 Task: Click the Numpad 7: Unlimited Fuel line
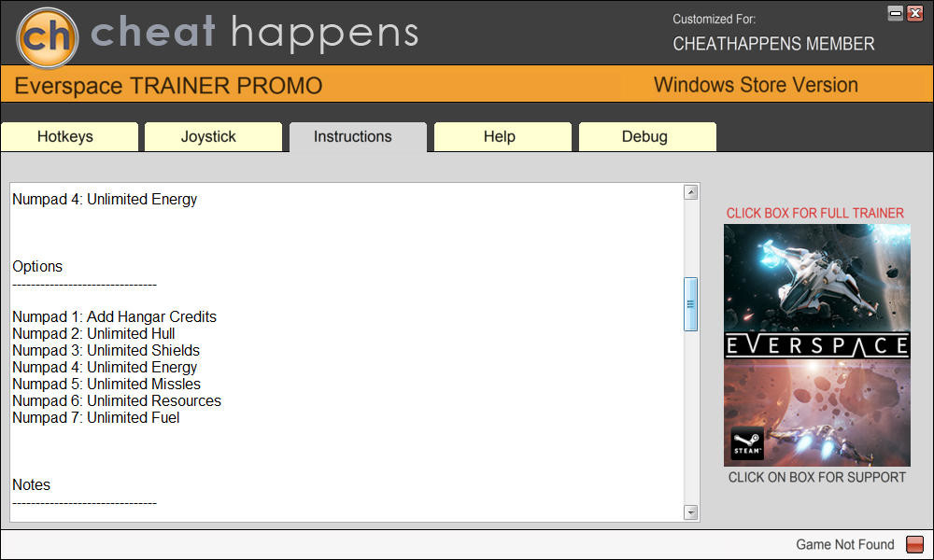pyautogui.click(x=96, y=418)
